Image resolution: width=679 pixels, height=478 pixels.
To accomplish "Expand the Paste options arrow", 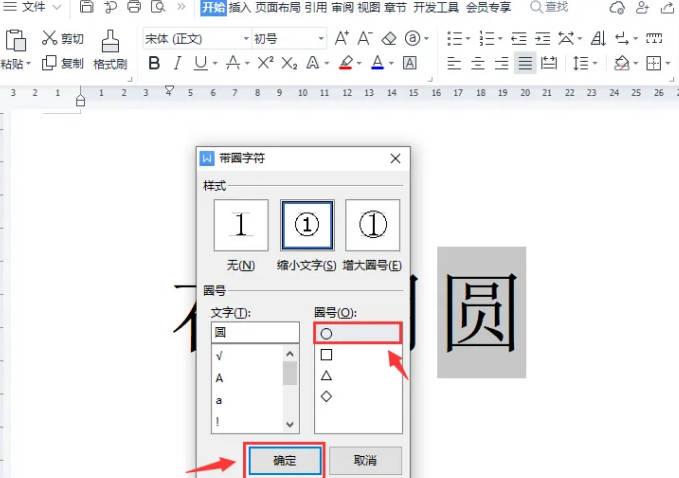I will (x=29, y=64).
